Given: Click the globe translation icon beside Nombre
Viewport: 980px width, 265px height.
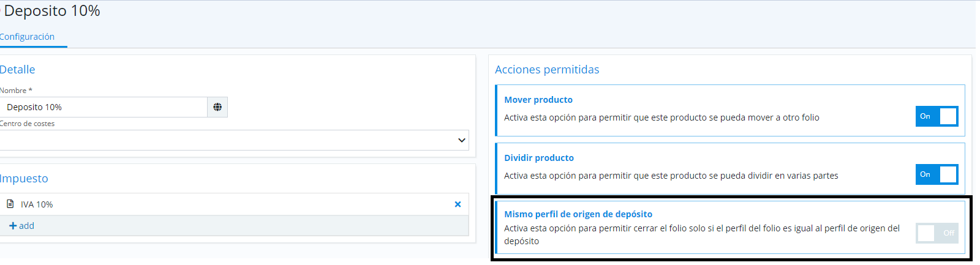Looking at the screenshot, I should [217, 107].
